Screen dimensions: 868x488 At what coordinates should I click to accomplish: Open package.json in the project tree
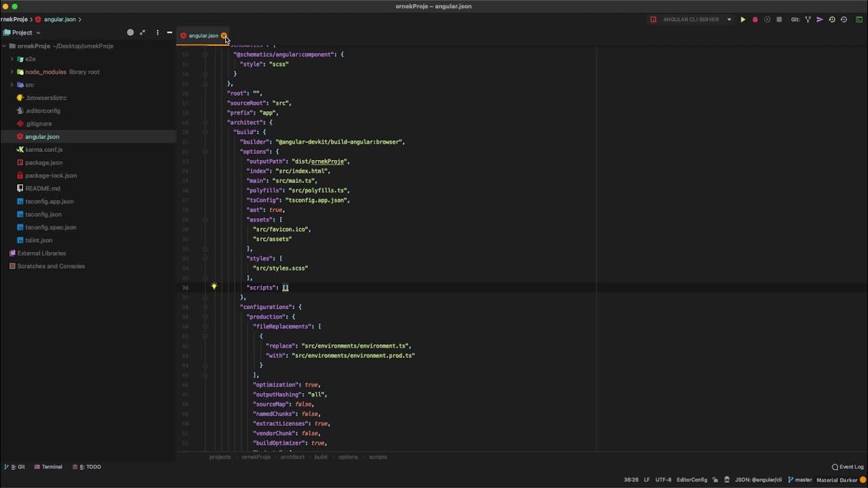click(43, 163)
